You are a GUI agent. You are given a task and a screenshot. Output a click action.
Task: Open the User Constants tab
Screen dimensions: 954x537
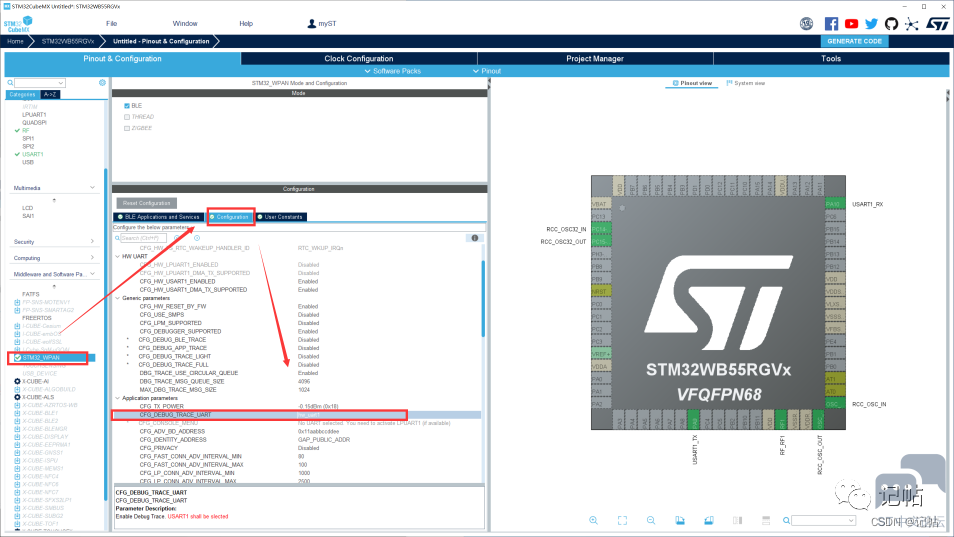280,217
